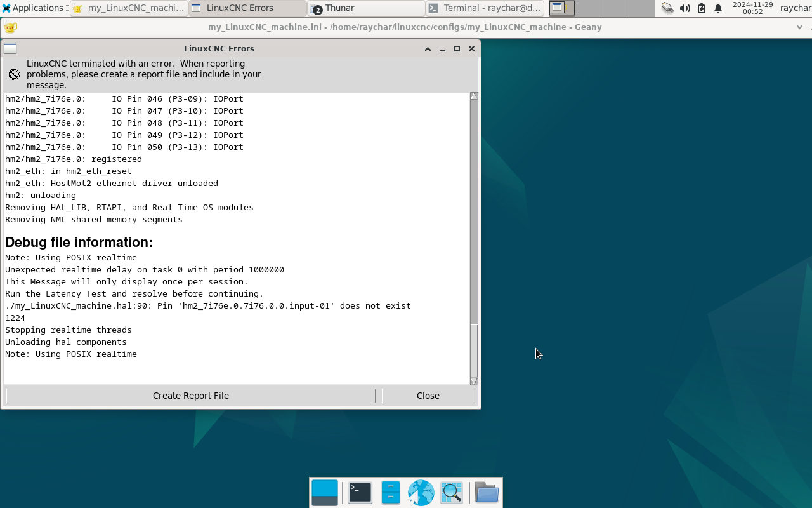
Task: Switch to my_LinuxCNC_machi... Geany taskbar window
Action: pos(129,8)
